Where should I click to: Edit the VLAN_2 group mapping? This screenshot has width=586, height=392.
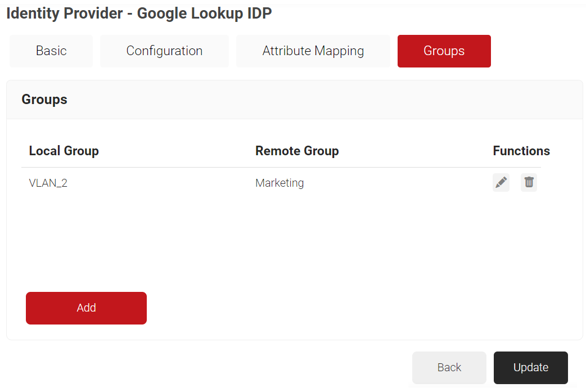(x=501, y=183)
